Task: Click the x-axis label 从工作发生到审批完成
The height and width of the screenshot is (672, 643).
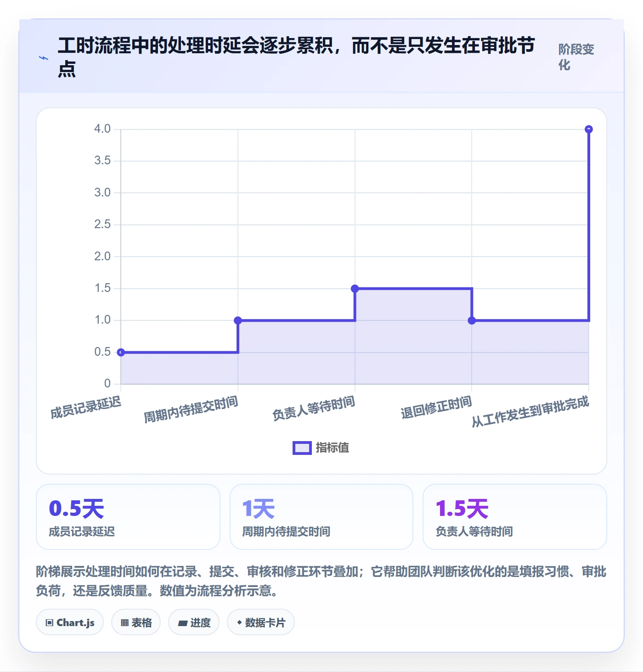Action: tap(530, 412)
